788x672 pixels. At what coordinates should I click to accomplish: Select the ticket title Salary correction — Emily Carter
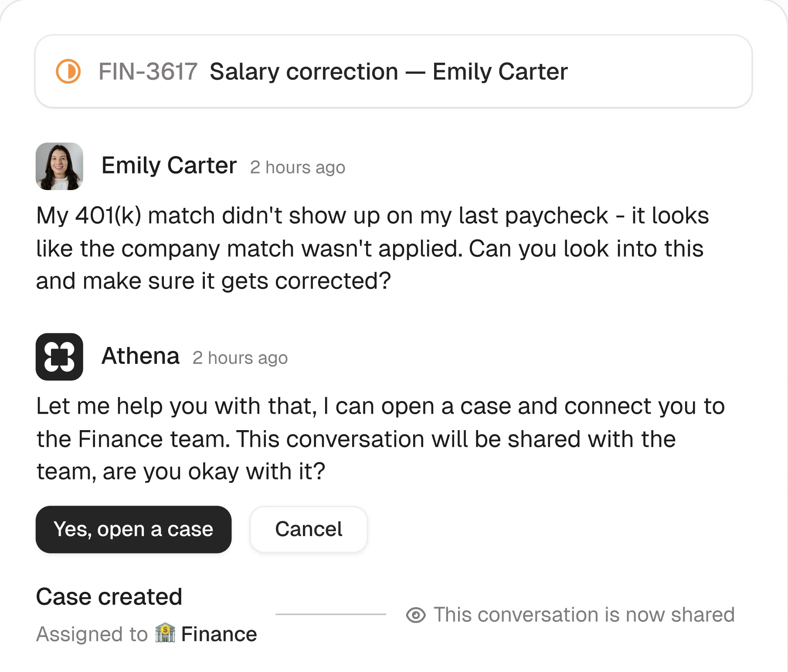(x=389, y=72)
